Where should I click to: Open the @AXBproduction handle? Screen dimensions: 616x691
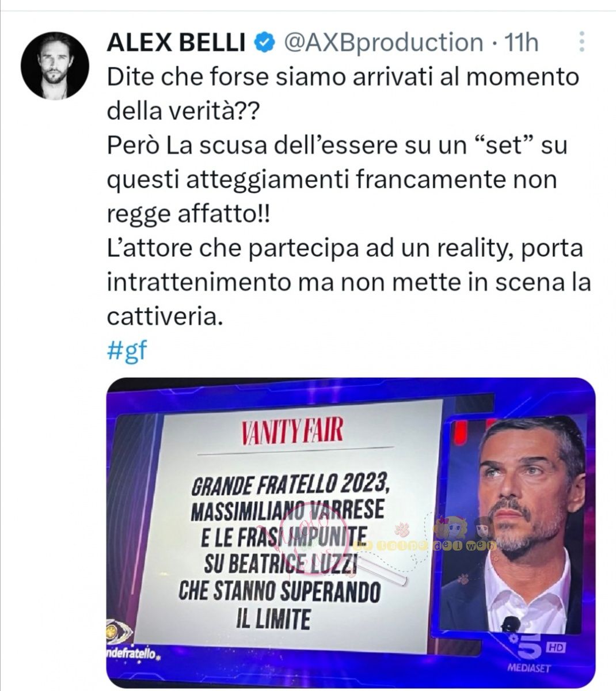381,43
